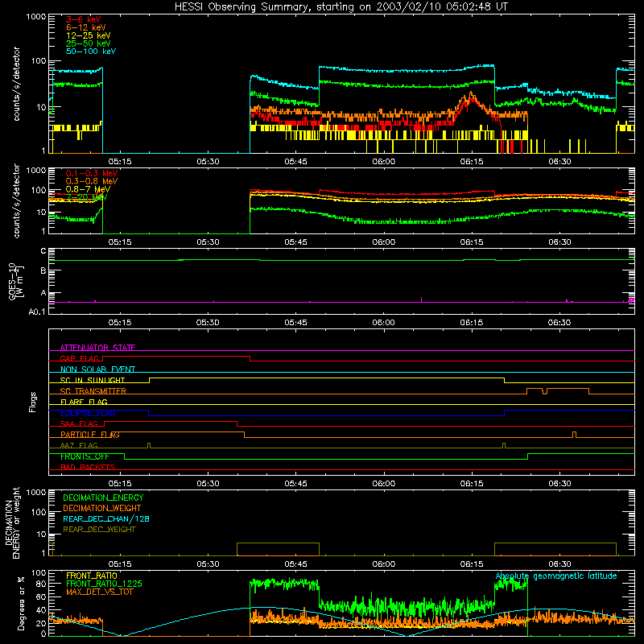
Task: Click the 12-25 keV legend label
Action: point(89,35)
